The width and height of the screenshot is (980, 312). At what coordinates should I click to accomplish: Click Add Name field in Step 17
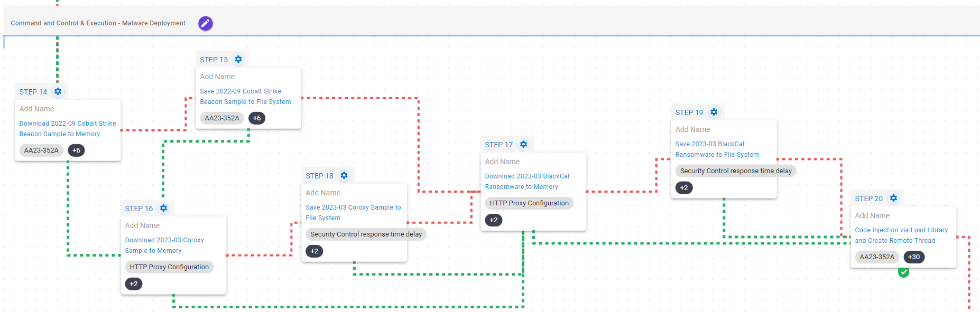point(502,162)
